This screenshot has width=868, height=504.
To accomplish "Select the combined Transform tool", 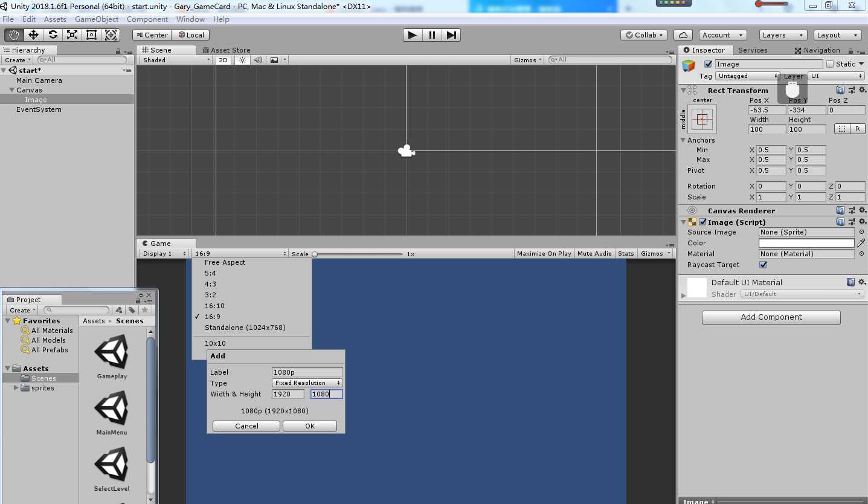I will point(111,35).
